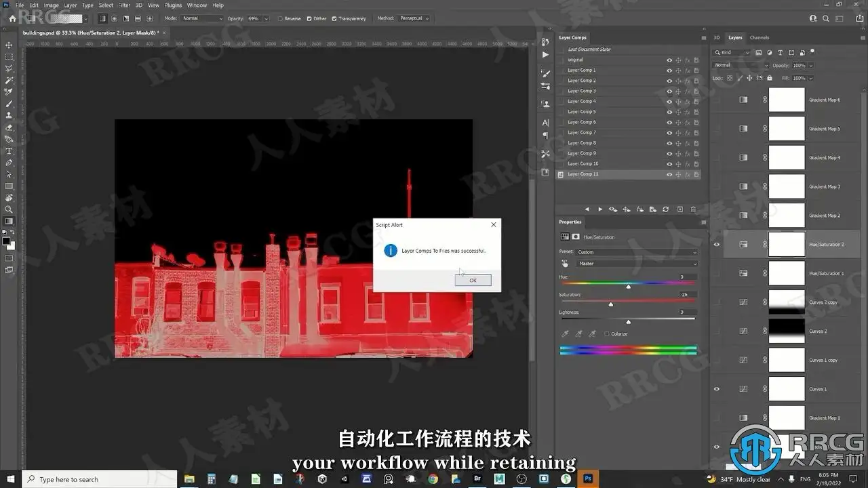
Task: Click Update Layer Comp refresh icon
Action: (x=665, y=209)
